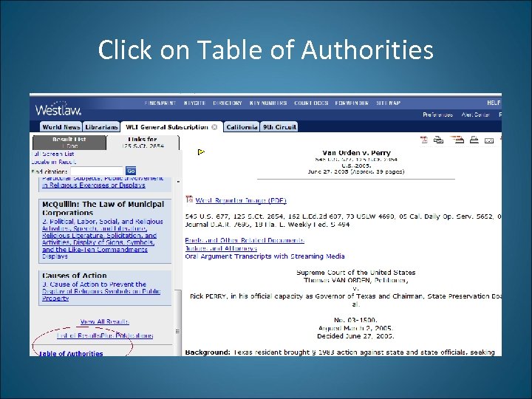
Task: Click the text 'Supreme Court of the United States'
Action: pyautogui.click(x=356, y=273)
